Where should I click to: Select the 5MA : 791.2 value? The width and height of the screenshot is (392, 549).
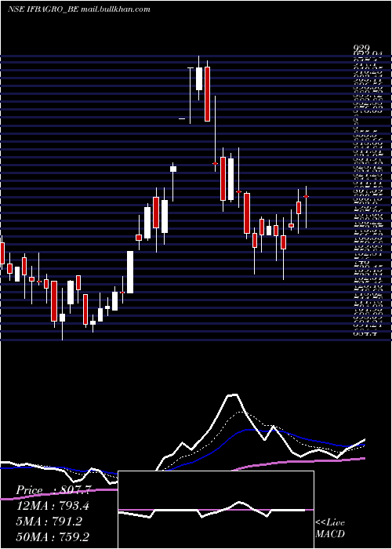click(x=49, y=521)
